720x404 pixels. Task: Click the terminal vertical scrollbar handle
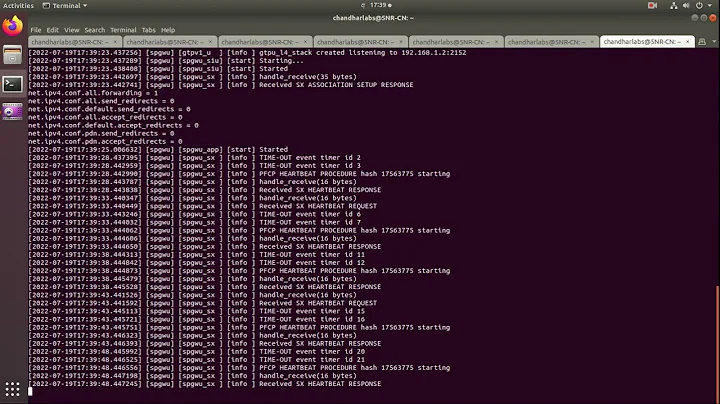[717, 343]
